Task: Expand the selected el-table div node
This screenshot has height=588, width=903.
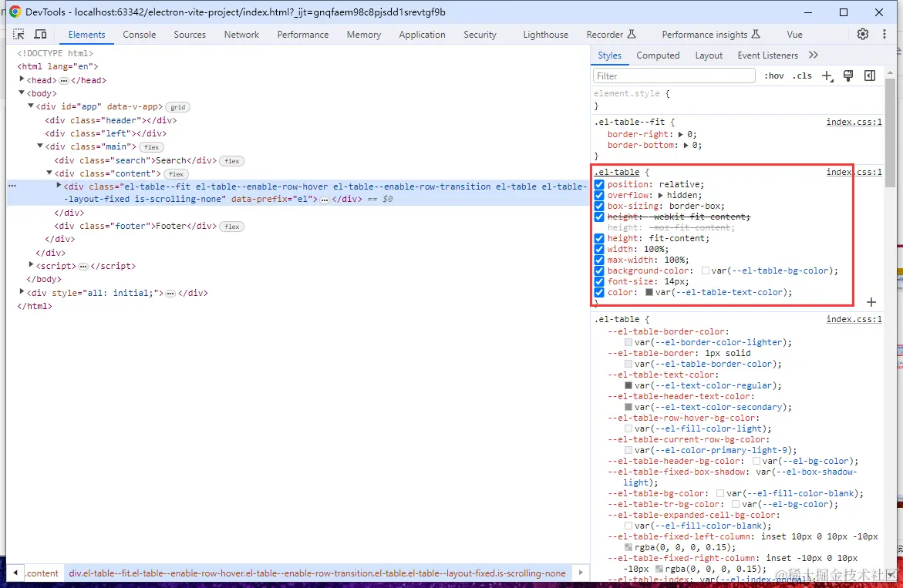Action: [x=59, y=185]
